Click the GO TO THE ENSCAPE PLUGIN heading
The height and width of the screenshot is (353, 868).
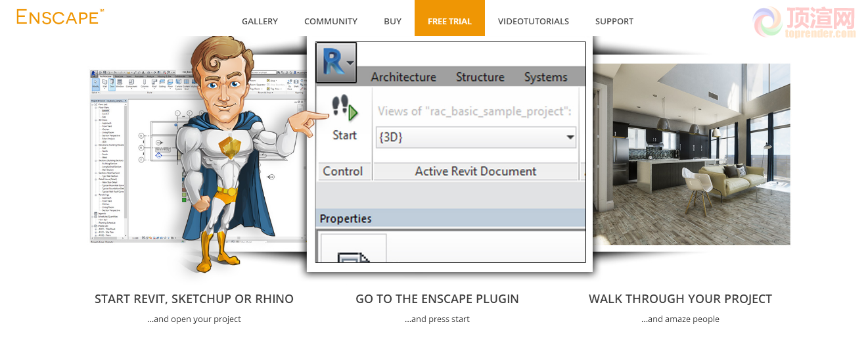click(x=437, y=298)
